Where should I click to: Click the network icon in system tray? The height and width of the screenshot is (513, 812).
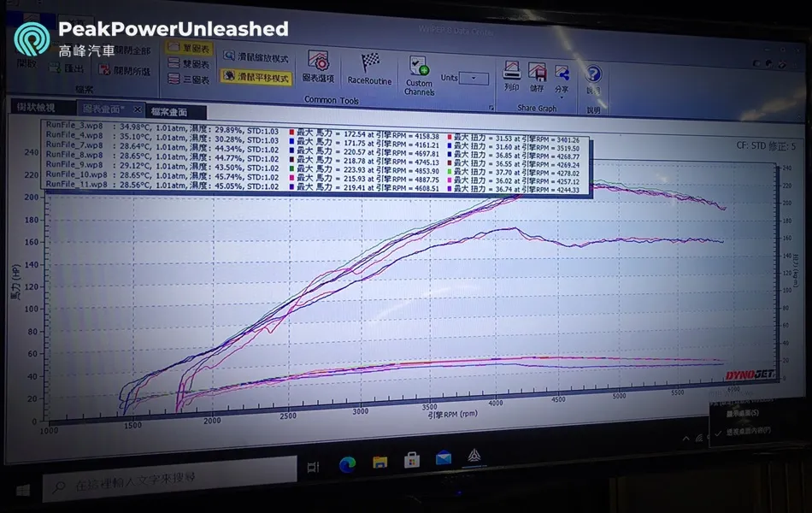699,438
